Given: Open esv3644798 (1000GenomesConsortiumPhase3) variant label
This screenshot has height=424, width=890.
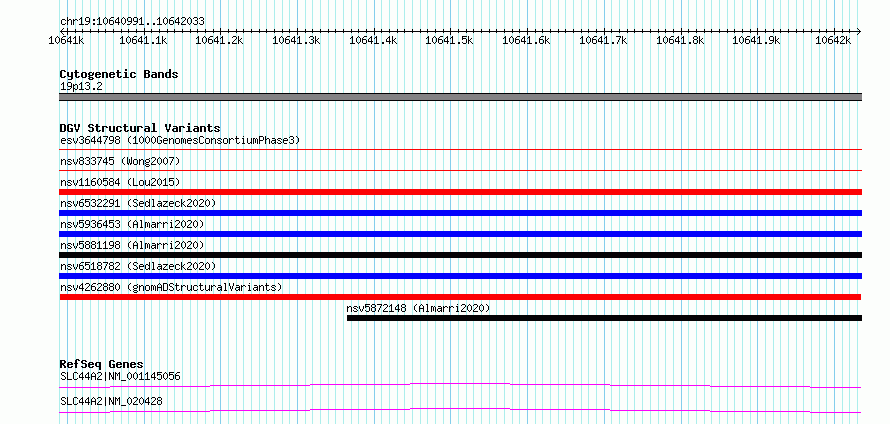Looking at the screenshot, I should click(x=180, y=140).
